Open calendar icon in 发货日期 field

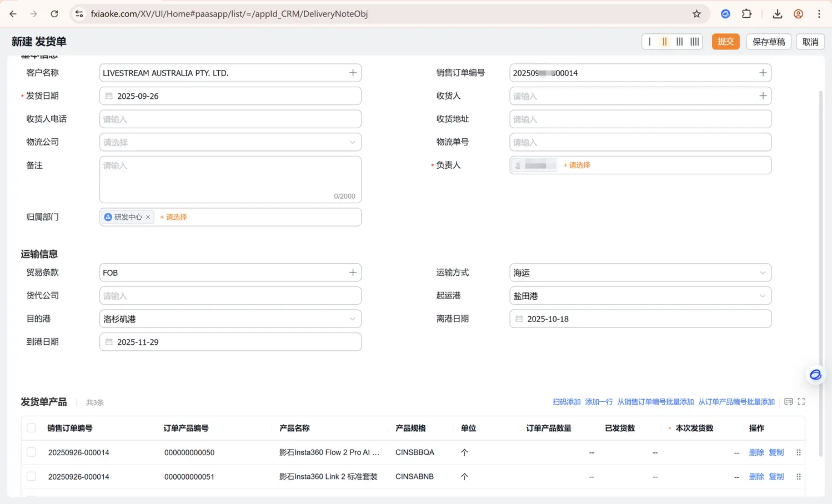(109, 96)
